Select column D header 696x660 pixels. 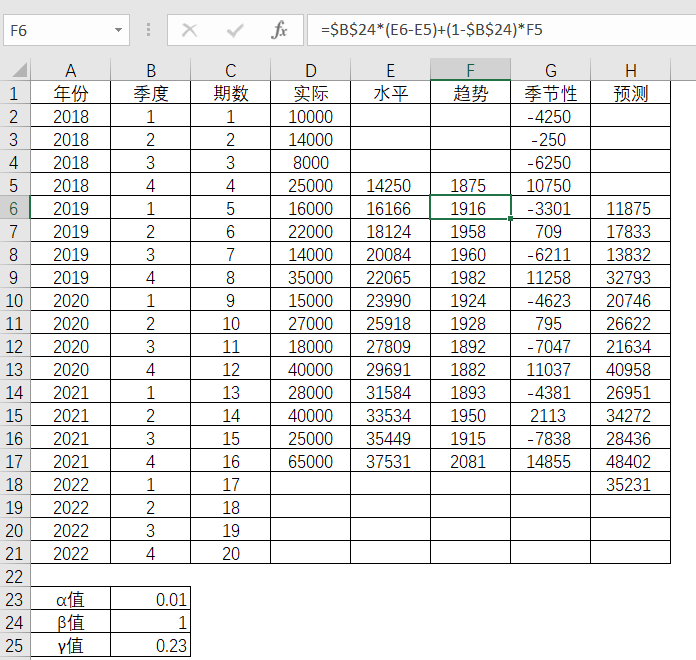tap(310, 70)
